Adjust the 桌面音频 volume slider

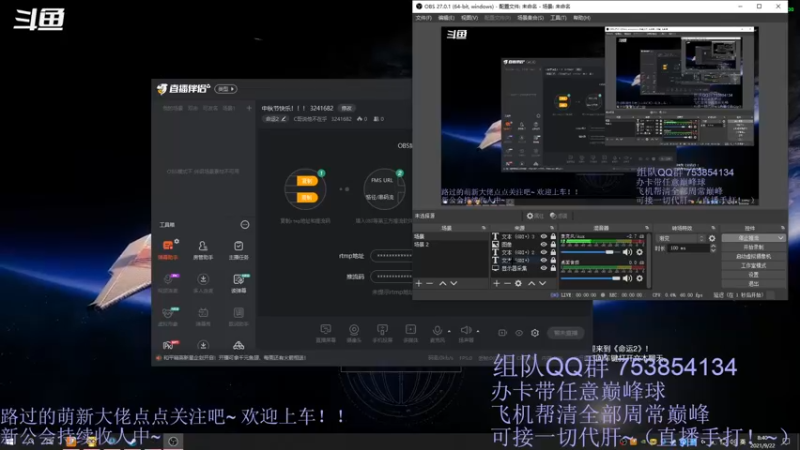[x=590, y=278]
